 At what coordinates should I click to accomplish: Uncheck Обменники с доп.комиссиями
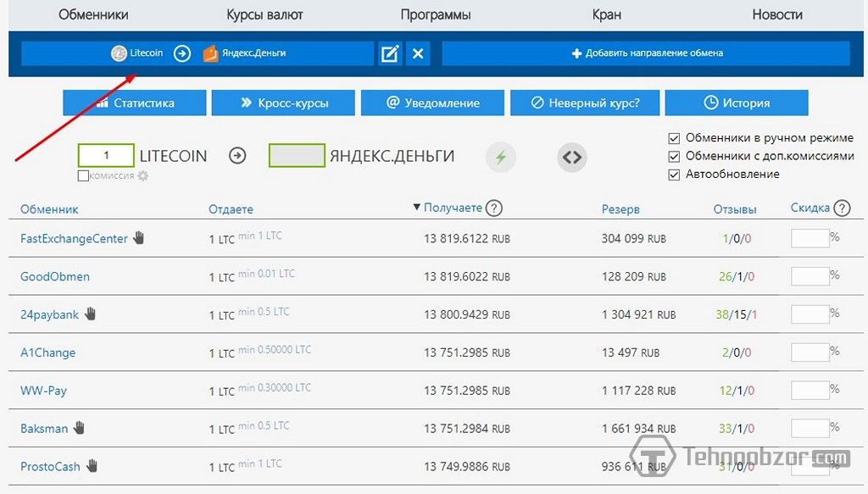(x=674, y=157)
